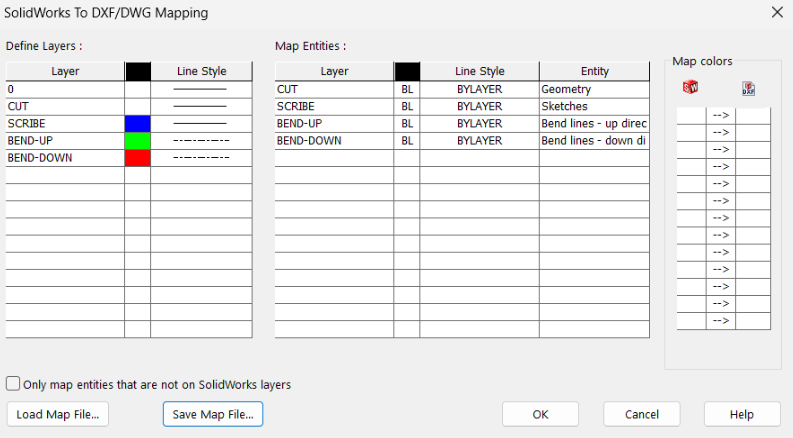Open the Geometry entity cell dropdown
Viewport: 793px width, 438px height.
tap(594, 89)
